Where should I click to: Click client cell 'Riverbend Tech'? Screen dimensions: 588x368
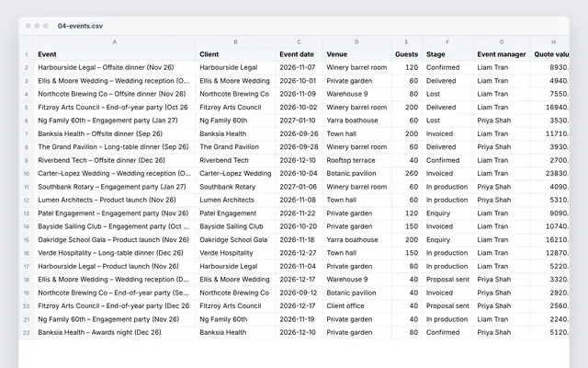coord(235,160)
